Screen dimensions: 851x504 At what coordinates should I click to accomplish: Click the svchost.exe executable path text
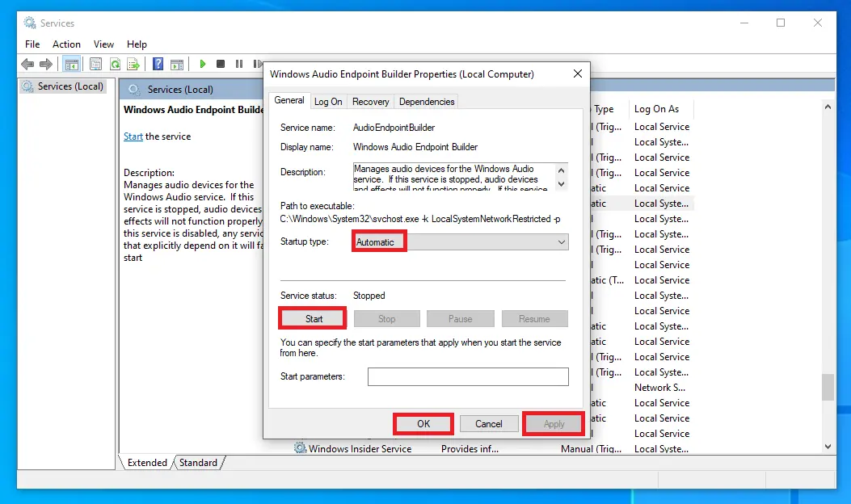coord(420,219)
